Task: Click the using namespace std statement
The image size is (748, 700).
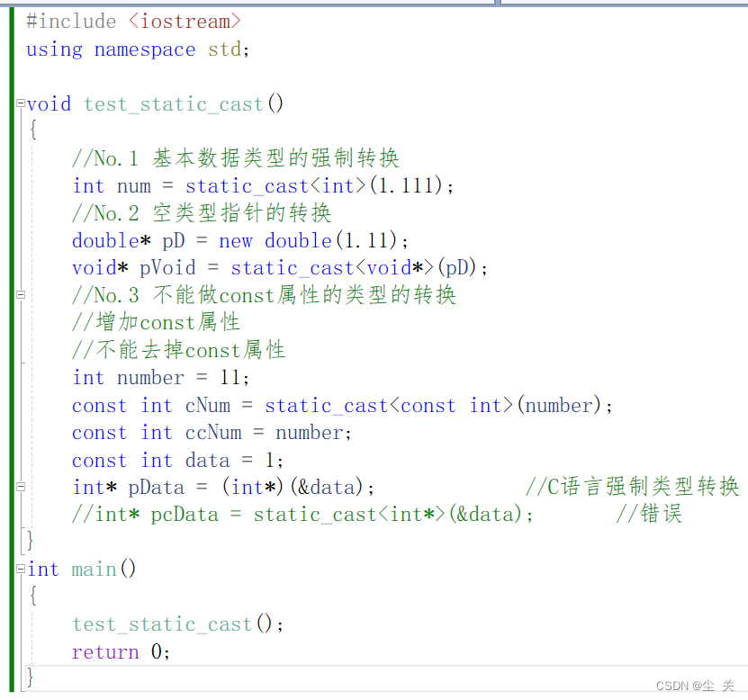Action: click(135, 49)
